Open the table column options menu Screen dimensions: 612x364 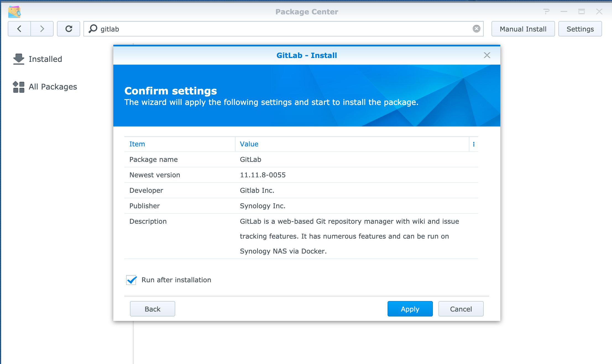coord(474,144)
